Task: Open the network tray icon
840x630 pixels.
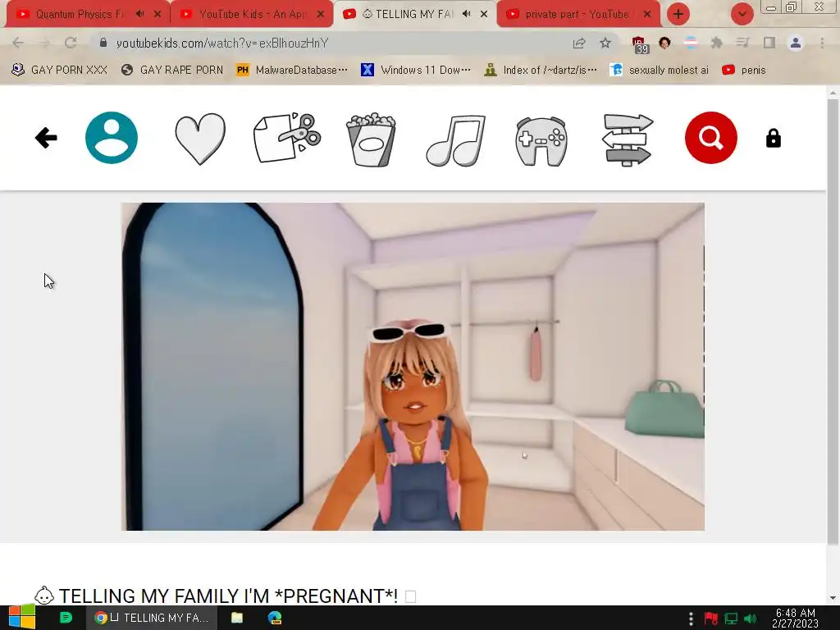Action: [x=731, y=619]
